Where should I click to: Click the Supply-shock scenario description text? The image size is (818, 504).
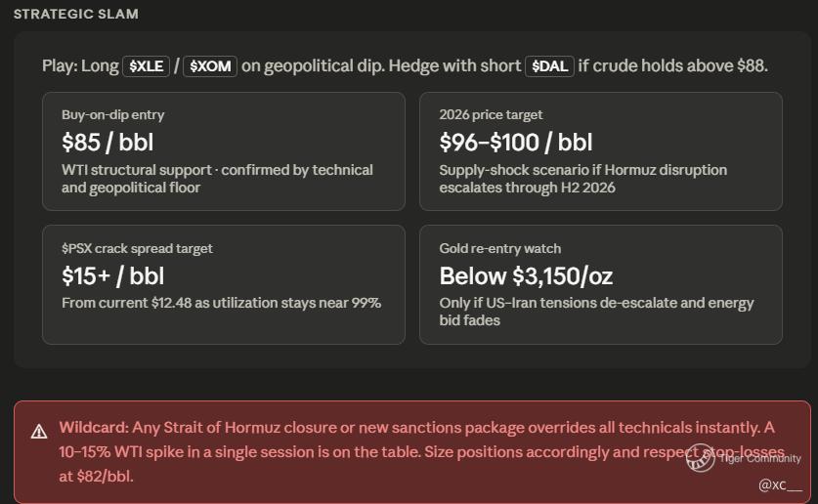click(582, 178)
